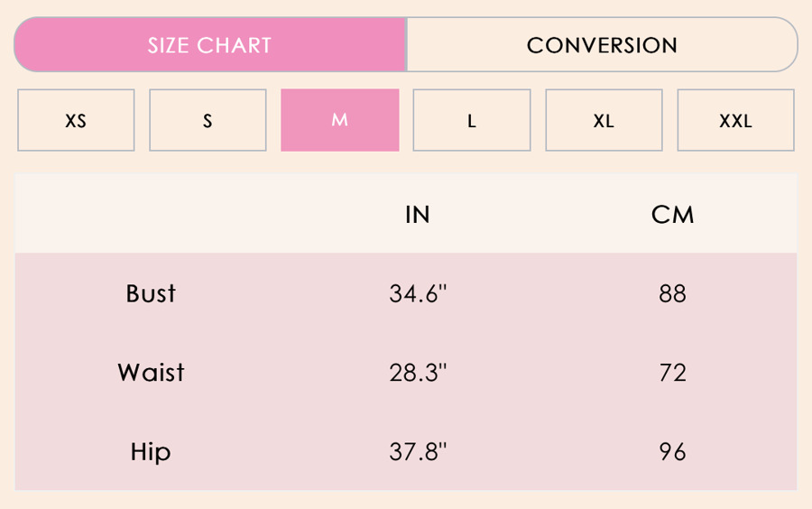
Task: Click the Waist row label
Action: tap(151, 373)
